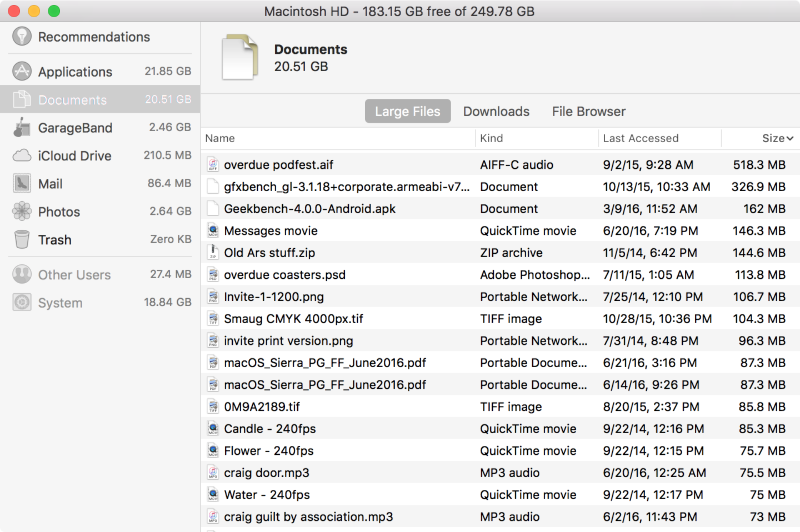This screenshot has width=800, height=532.
Task: Open the File Browser tab
Action: tap(588, 111)
